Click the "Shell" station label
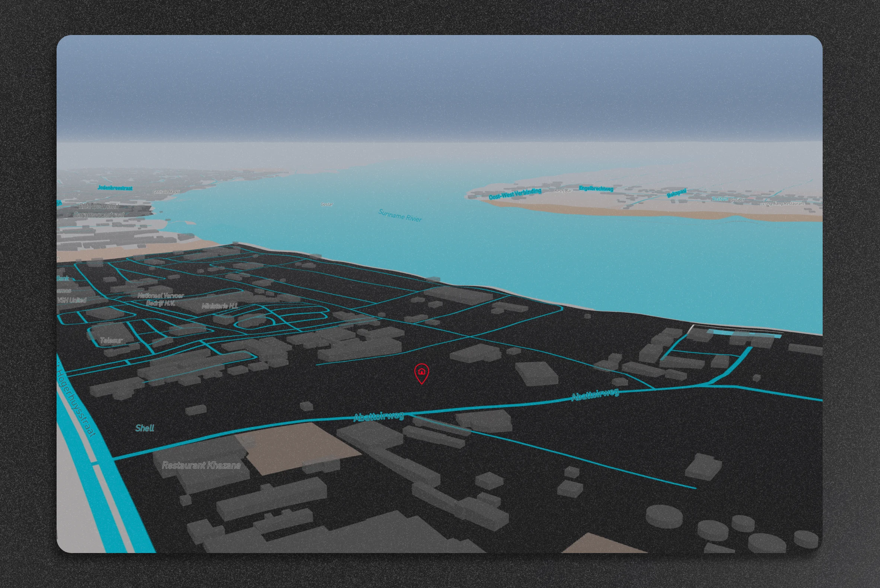This screenshot has height=588, width=880. 144,428
